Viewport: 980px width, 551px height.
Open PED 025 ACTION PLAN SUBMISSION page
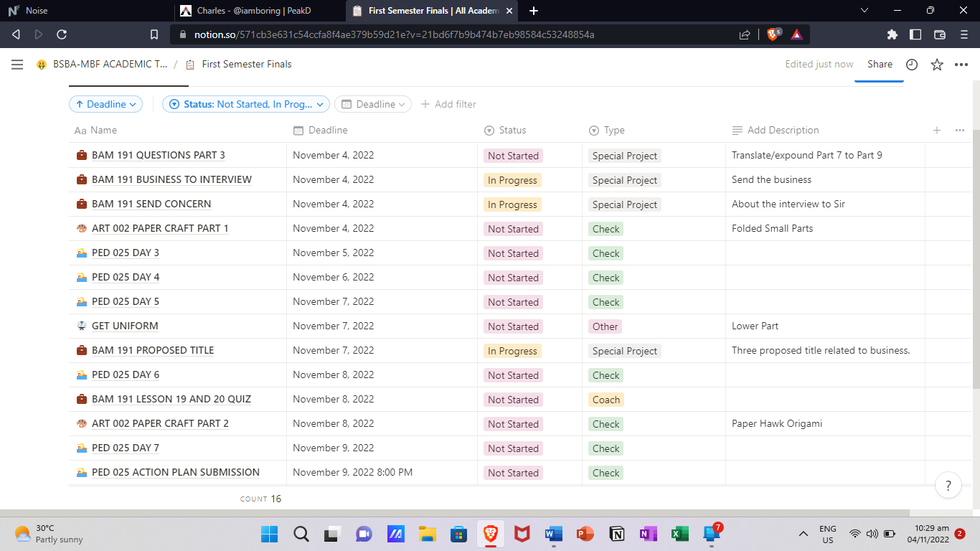pyautogui.click(x=176, y=473)
